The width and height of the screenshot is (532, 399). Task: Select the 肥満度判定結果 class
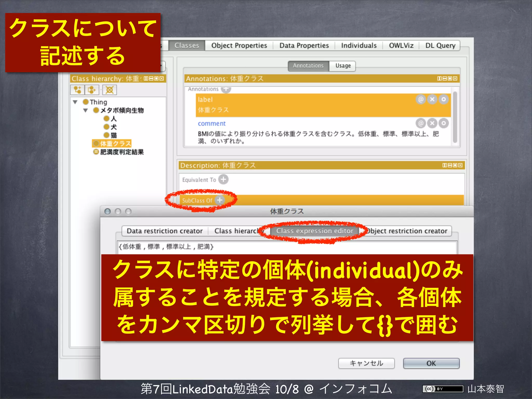tap(118, 152)
